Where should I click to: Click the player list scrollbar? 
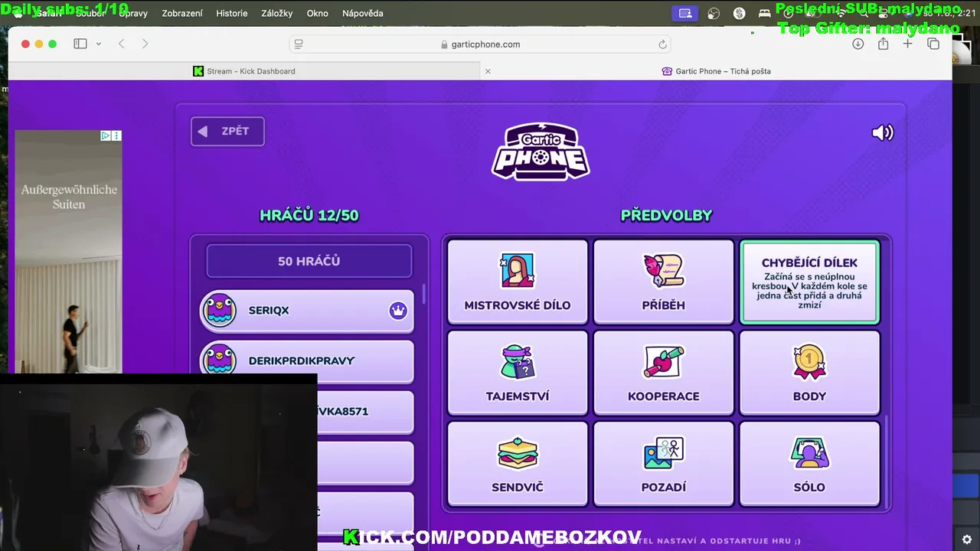(424, 294)
